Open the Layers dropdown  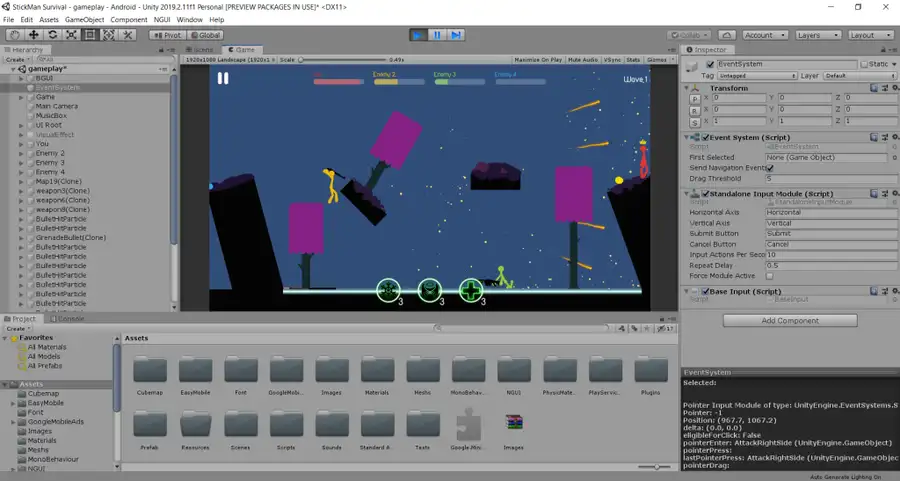pyautogui.click(x=815, y=35)
